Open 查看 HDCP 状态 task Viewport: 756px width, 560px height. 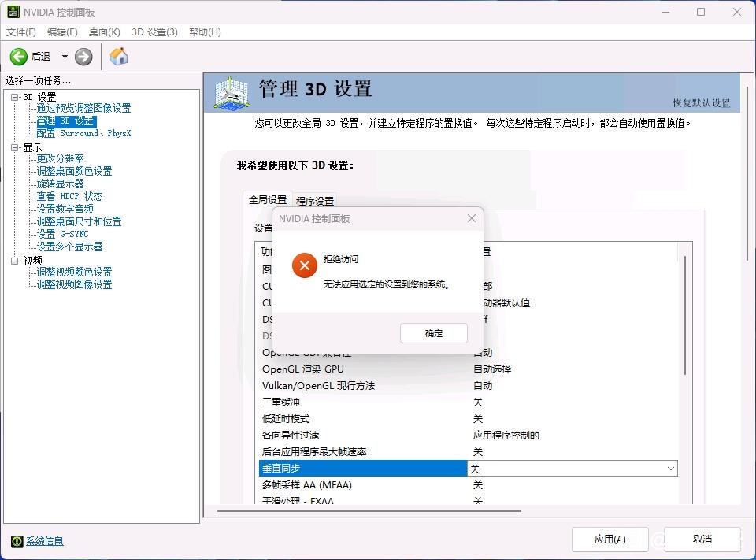[70, 196]
